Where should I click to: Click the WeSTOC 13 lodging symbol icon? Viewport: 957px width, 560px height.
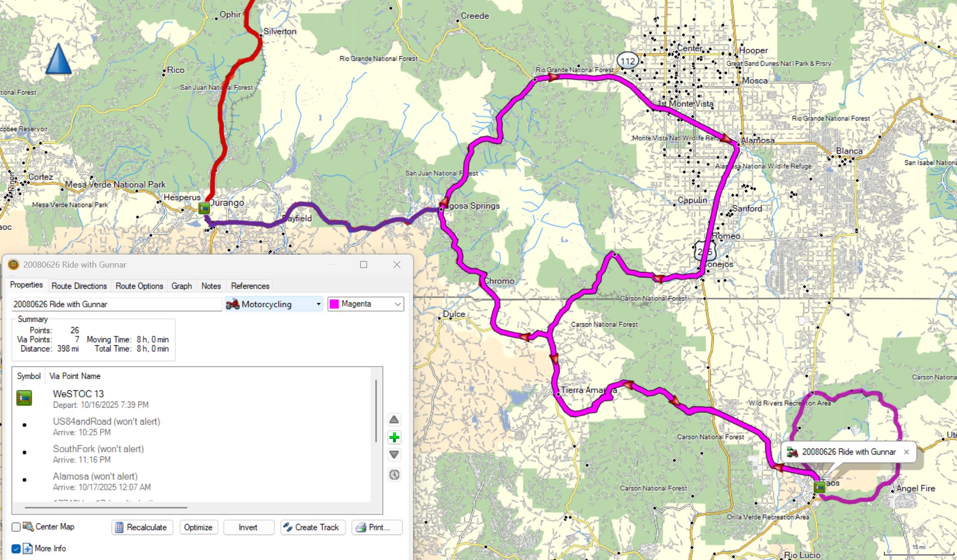click(x=24, y=398)
